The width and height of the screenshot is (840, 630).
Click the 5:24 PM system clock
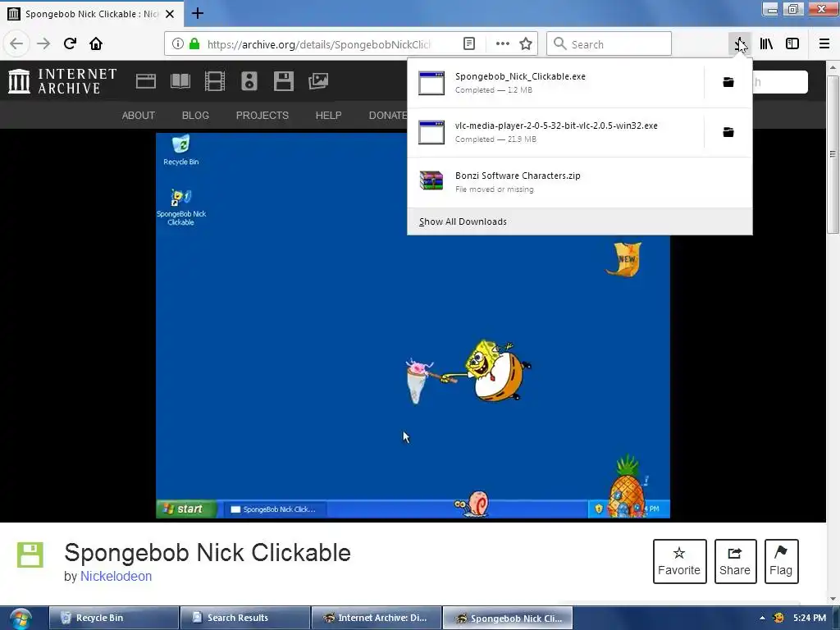tap(810, 619)
